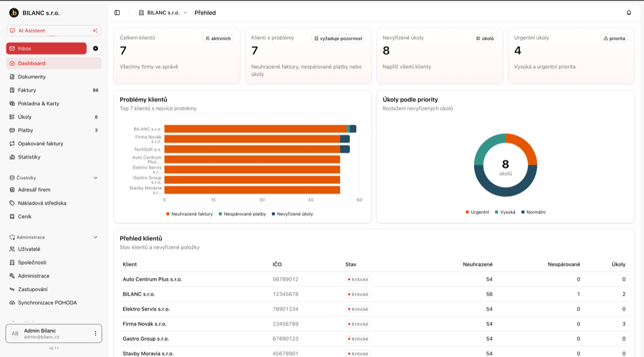This screenshot has width=644, height=357.
Task: Click the Opakované faktury repeat icon
Action: click(12, 143)
